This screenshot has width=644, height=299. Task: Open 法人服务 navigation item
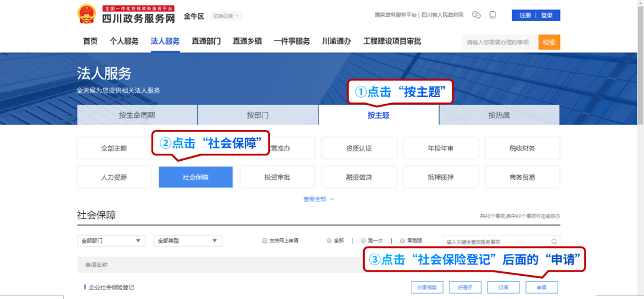click(165, 41)
